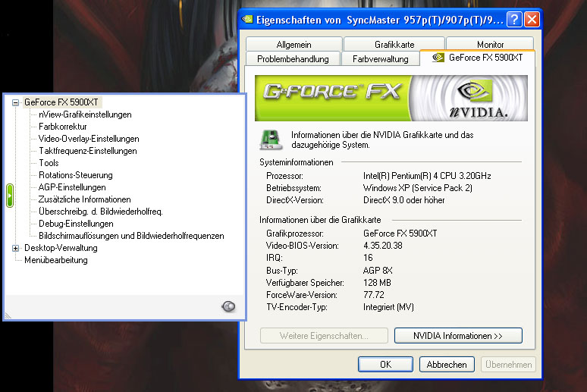587x392 pixels.
Task: Click the NVIDIA eye icon on GeForce tab
Action: click(x=438, y=58)
